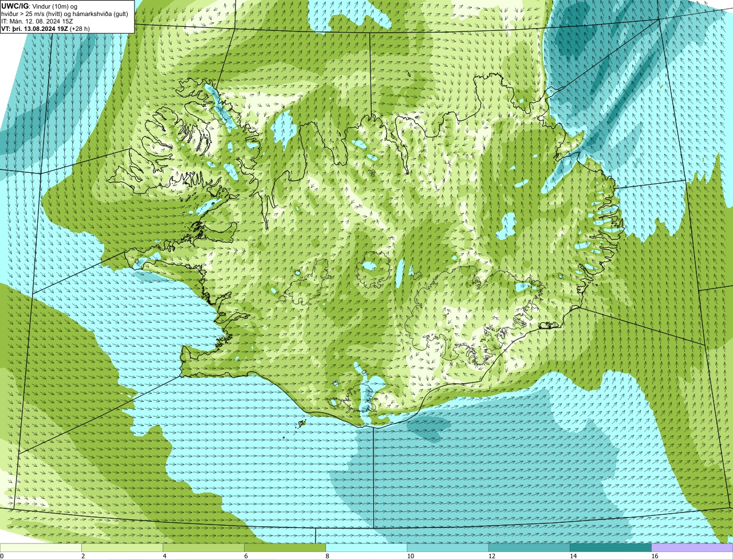Click the legend scale label "8"
Viewport: 733px width, 560px height.
coord(328,556)
